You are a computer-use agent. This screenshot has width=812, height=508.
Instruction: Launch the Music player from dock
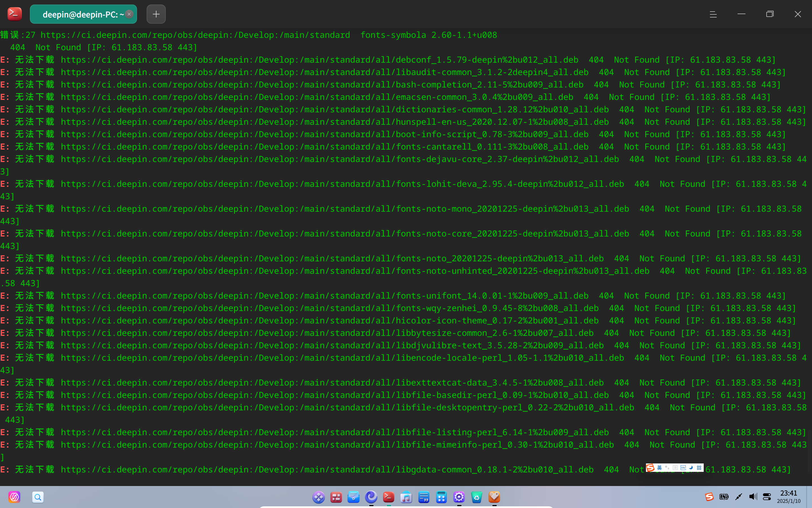click(406, 497)
